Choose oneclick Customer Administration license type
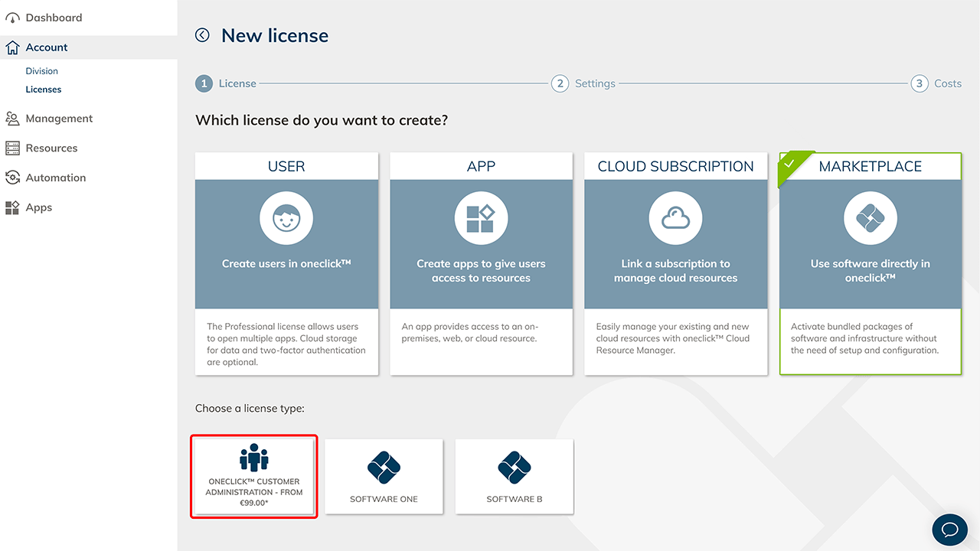The width and height of the screenshot is (980, 551). coord(254,476)
